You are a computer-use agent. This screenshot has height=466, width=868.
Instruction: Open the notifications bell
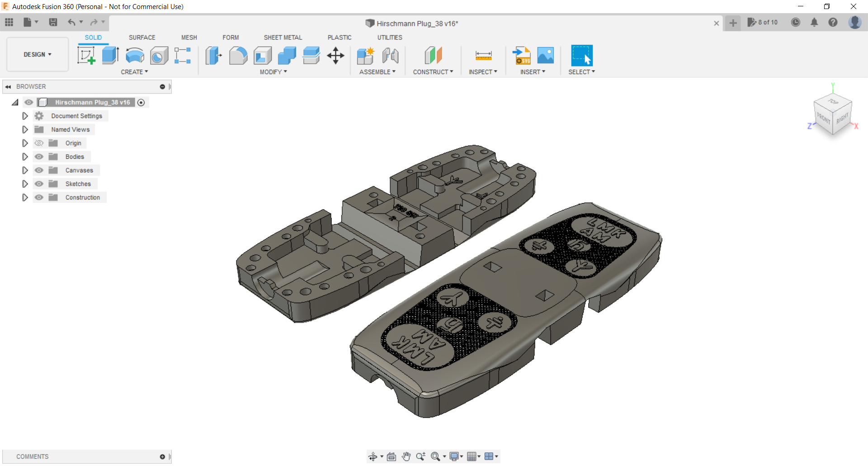click(814, 22)
